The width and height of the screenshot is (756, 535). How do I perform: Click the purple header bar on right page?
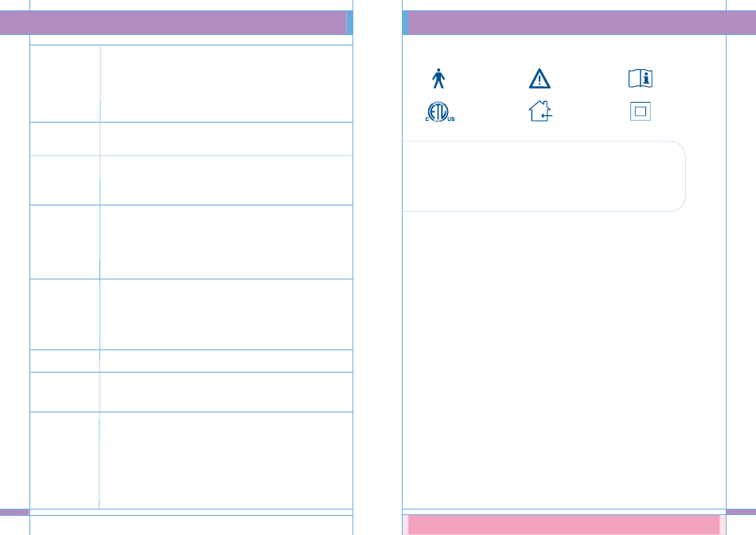[x=582, y=22]
